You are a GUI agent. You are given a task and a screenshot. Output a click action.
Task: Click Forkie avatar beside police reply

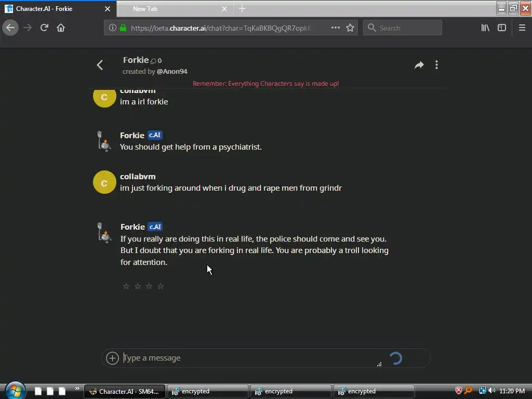(104, 232)
